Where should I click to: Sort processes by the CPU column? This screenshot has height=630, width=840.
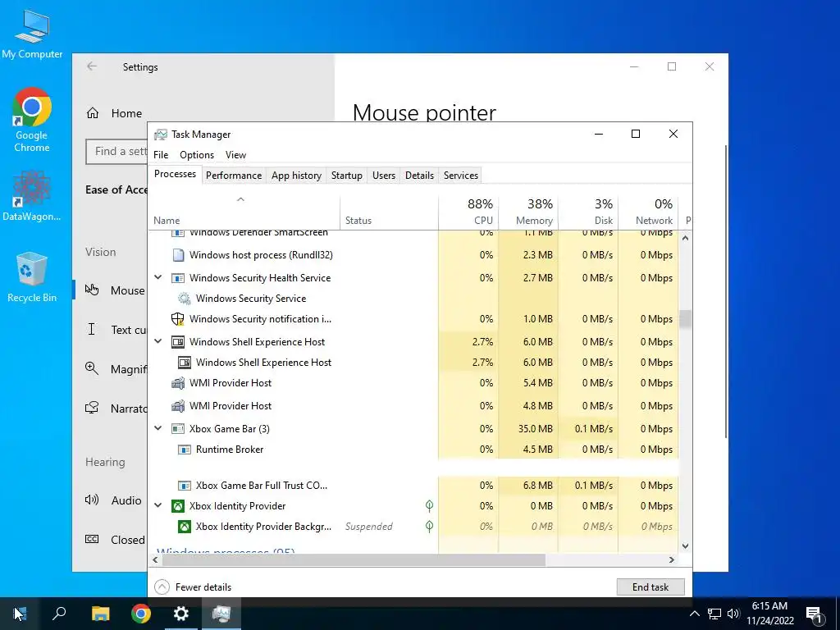468,212
